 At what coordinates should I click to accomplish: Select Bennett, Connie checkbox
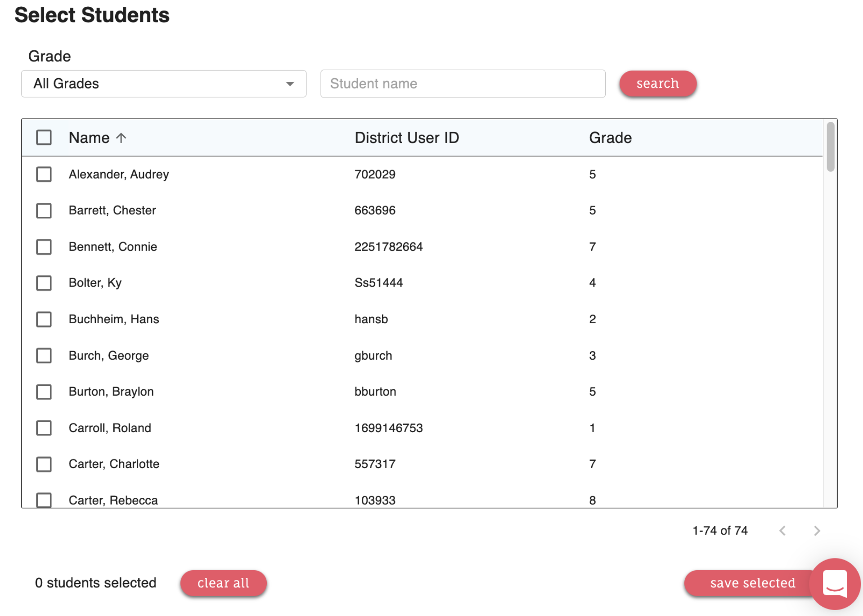point(44,247)
